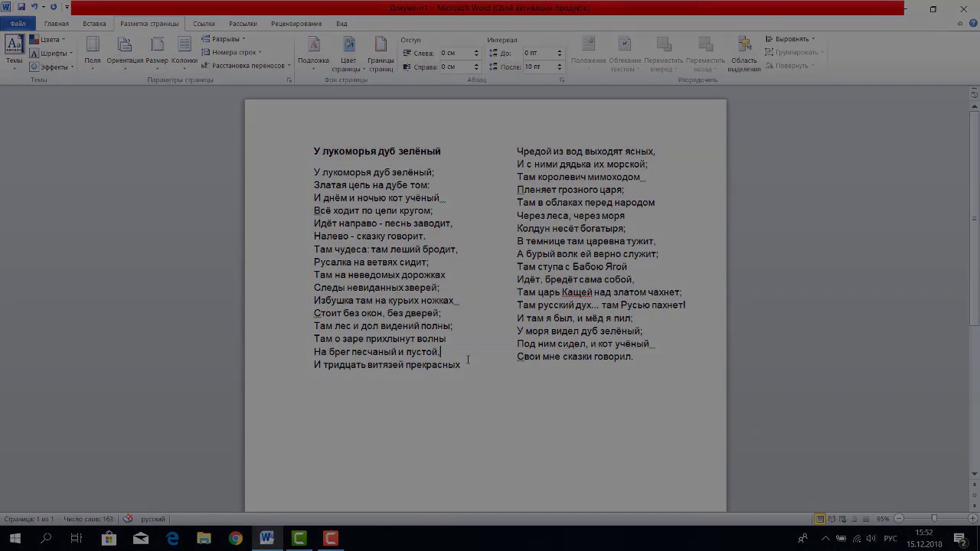The image size is (980, 551).
Task: Open the Mail app taskbar icon
Action: pyautogui.click(x=140, y=538)
